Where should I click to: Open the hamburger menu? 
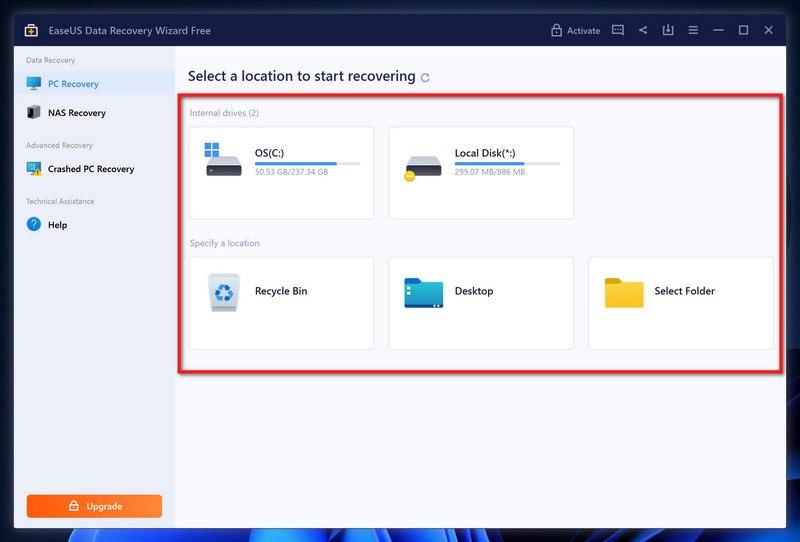click(x=693, y=30)
